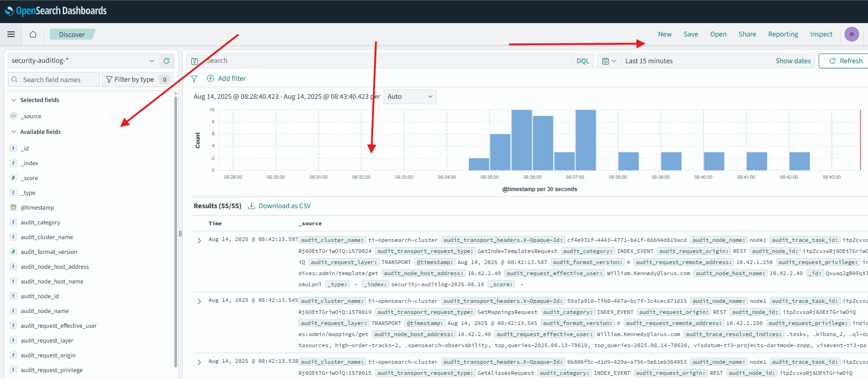Click the audit_category field type icon

click(13, 222)
